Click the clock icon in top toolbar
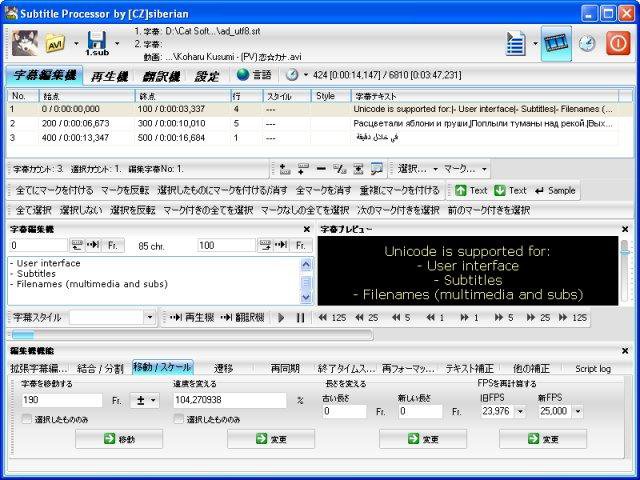This screenshot has width=640, height=480. (x=587, y=43)
